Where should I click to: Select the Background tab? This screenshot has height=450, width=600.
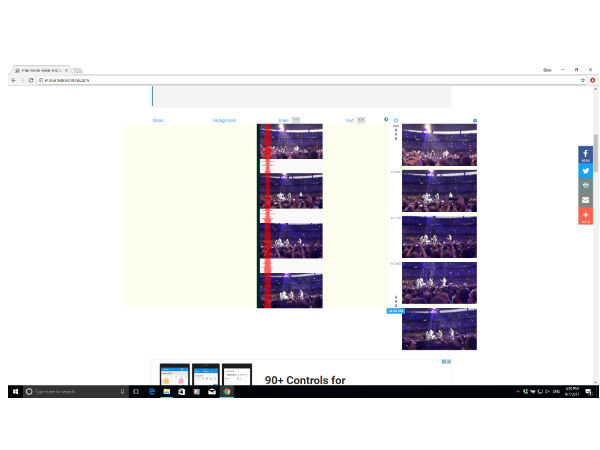point(224,120)
